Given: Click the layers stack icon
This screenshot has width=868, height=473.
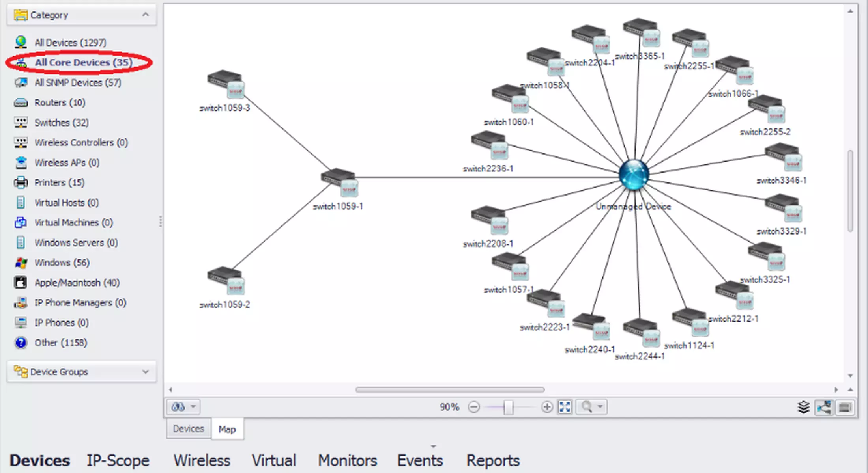Looking at the screenshot, I should (803, 407).
